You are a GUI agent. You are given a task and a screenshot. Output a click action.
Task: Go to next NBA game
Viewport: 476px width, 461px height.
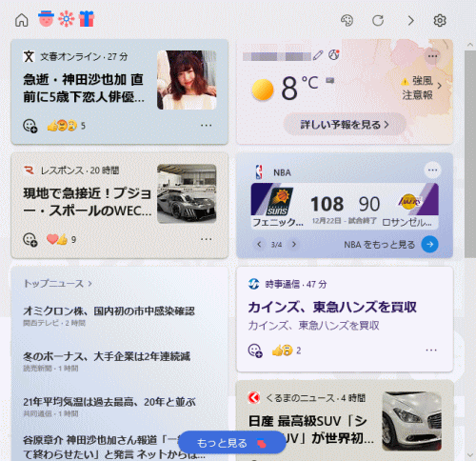coord(294,244)
